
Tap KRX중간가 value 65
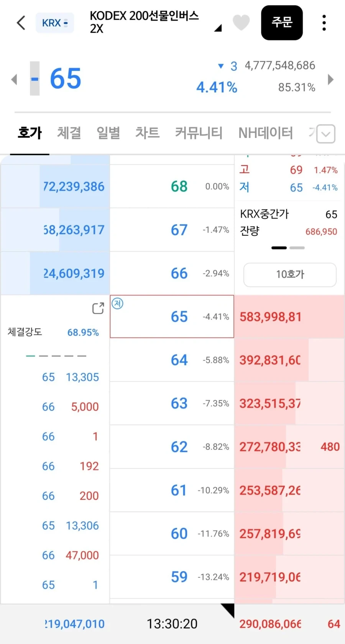click(331, 214)
